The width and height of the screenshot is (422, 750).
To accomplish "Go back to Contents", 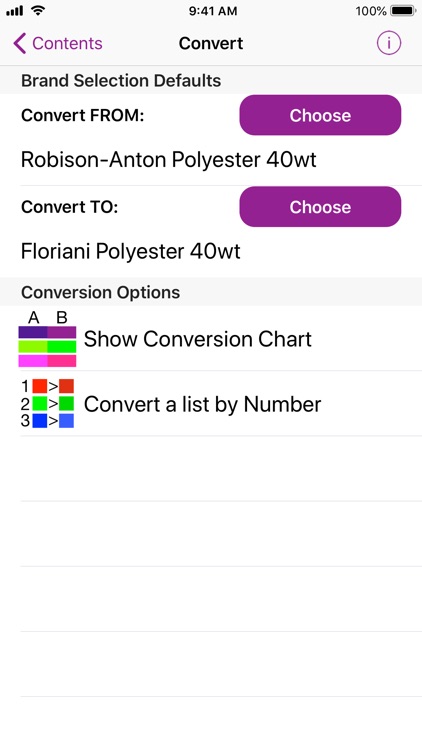I will tap(58, 43).
